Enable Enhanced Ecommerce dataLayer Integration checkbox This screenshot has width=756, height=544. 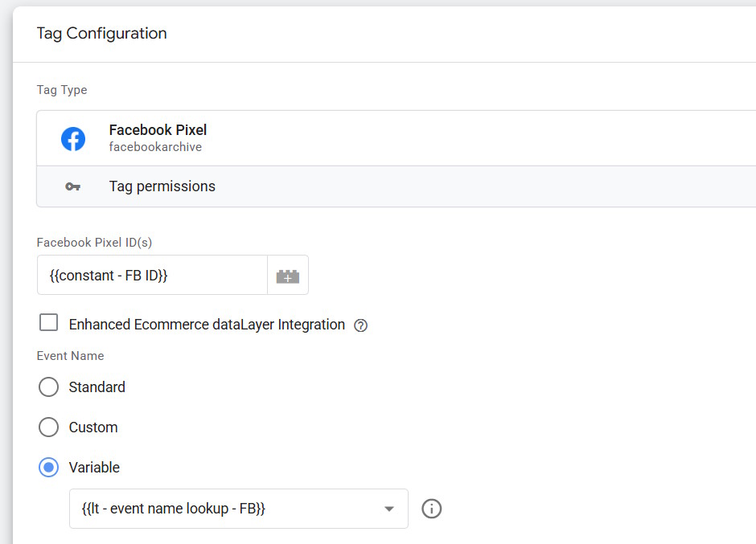tap(49, 322)
